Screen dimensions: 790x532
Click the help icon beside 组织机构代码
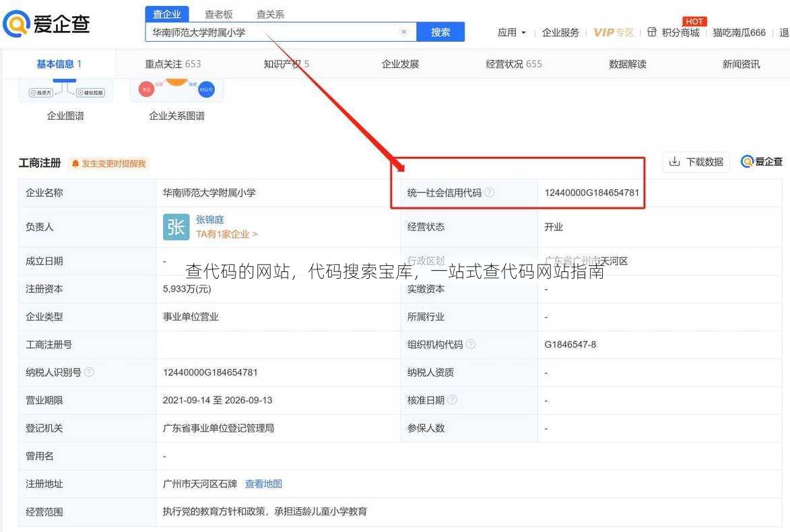[471, 344]
